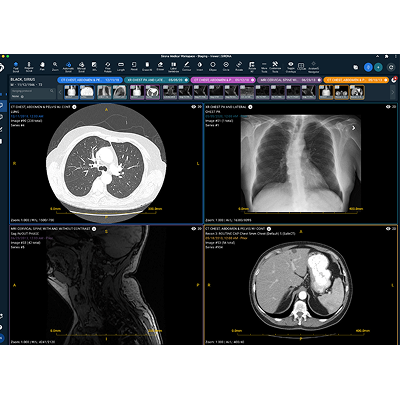This screenshot has width=400, height=400.
Task: Pick the Circle annotation tool
Action: point(226,66)
